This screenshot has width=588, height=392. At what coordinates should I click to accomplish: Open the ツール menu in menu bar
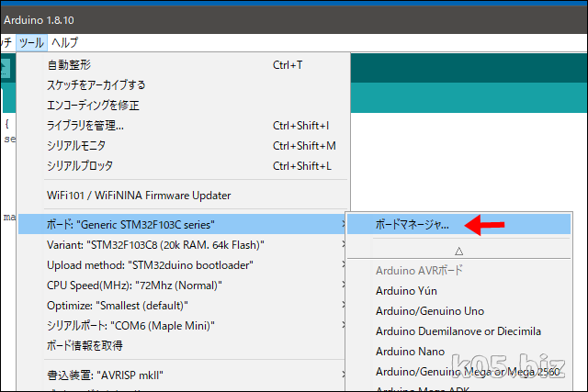[31, 42]
